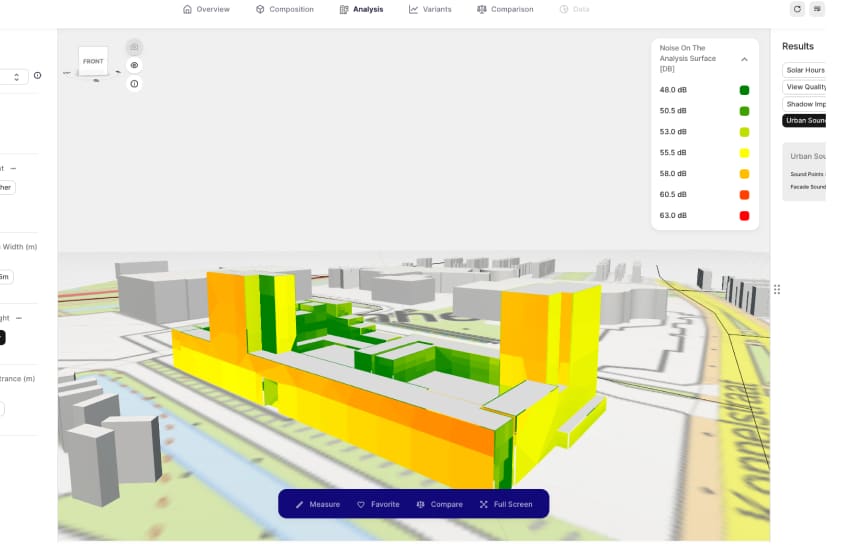851x545 pixels.
Task: Click the left panel dropdown stepper arrows
Action: (17, 76)
